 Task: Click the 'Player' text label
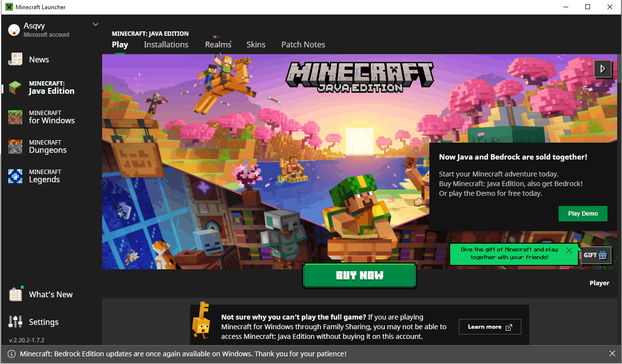[x=599, y=283]
